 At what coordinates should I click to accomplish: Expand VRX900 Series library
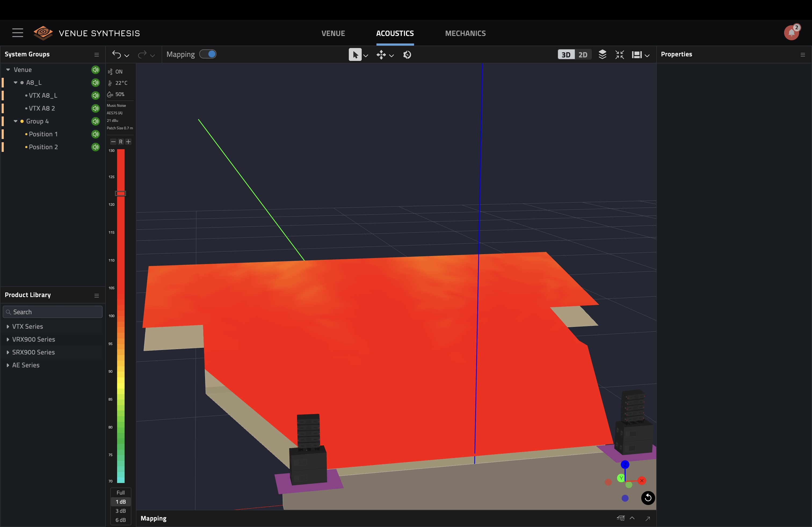click(x=8, y=339)
